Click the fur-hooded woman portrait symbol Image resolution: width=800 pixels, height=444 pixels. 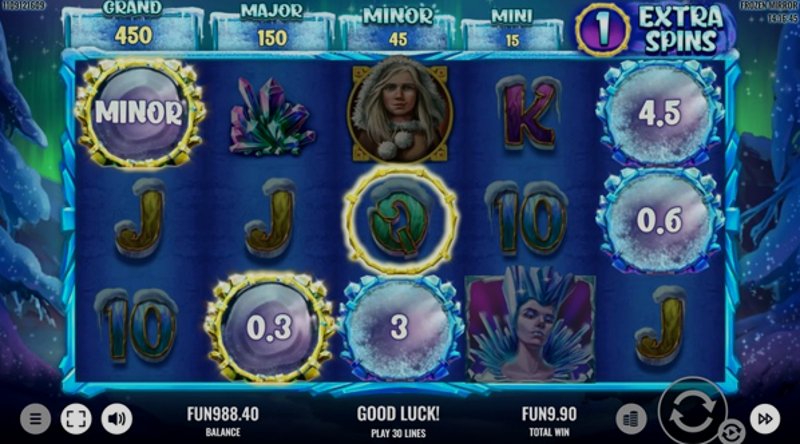click(x=400, y=111)
